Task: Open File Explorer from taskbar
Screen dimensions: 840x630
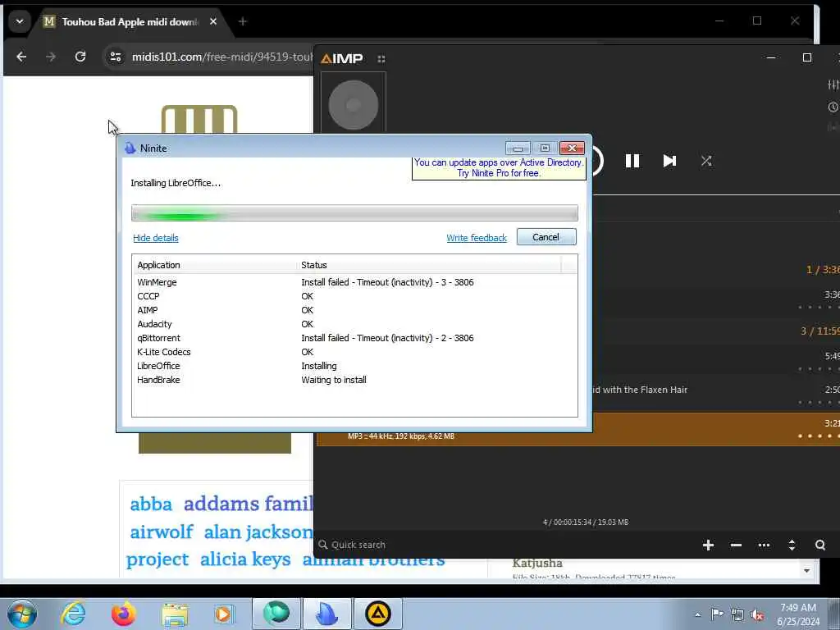Action: [175, 614]
